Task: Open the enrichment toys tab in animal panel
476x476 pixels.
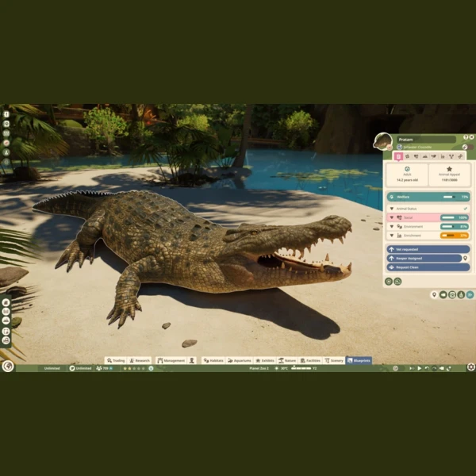Action: pos(443,156)
